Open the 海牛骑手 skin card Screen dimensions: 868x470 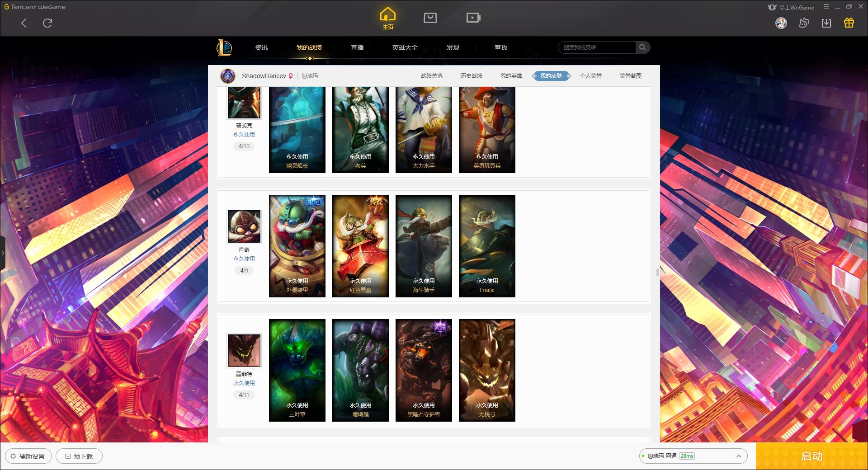[x=424, y=246]
